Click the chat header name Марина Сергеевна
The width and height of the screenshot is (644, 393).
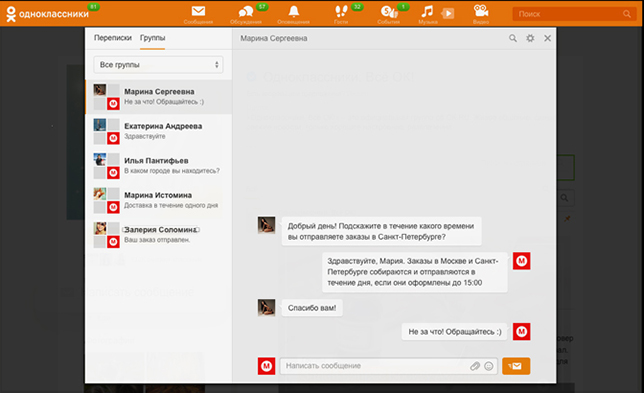pyautogui.click(x=274, y=38)
